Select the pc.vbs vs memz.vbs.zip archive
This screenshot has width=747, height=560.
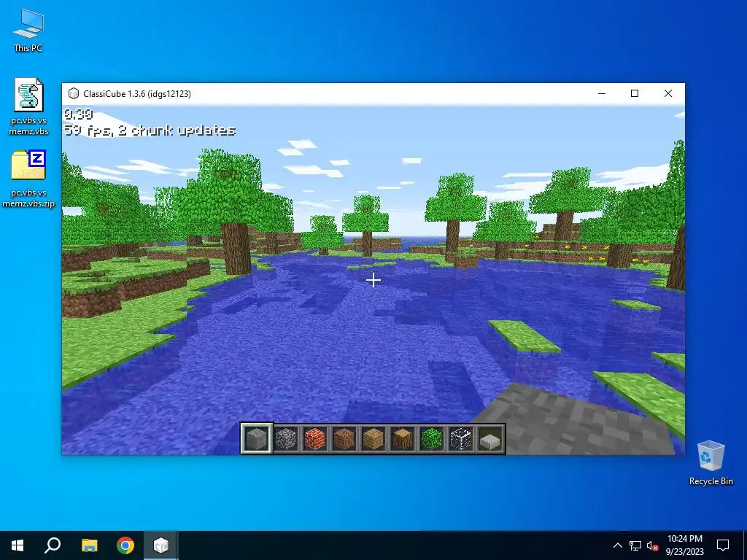pyautogui.click(x=28, y=179)
